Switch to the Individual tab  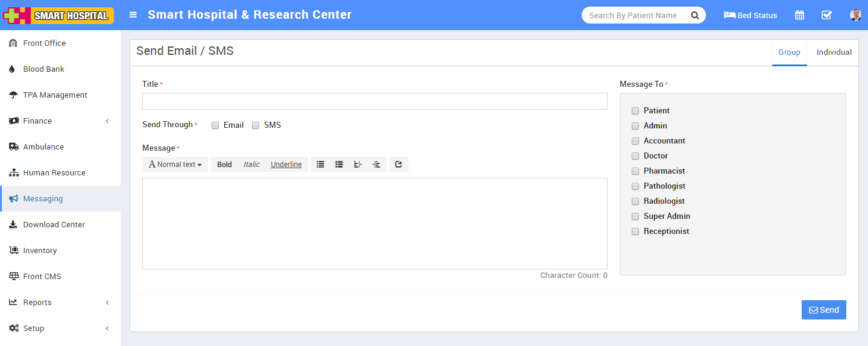point(834,52)
